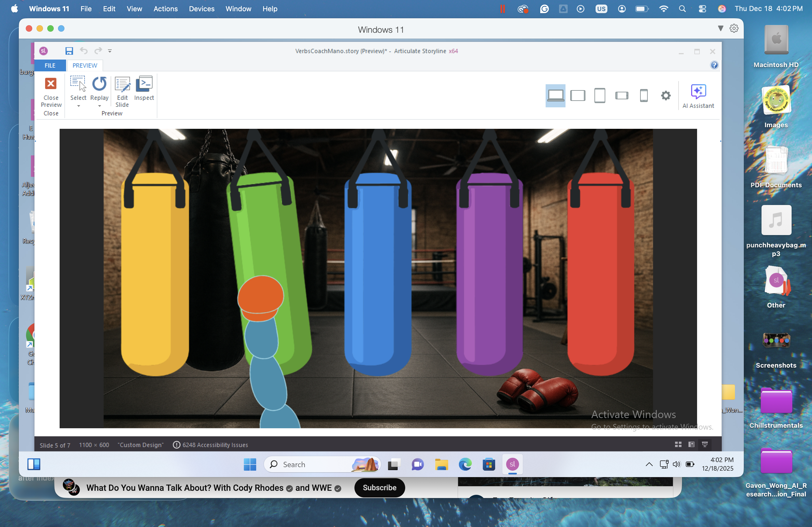
Task: Open preview settings gear in ribbon
Action: click(x=666, y=96)
